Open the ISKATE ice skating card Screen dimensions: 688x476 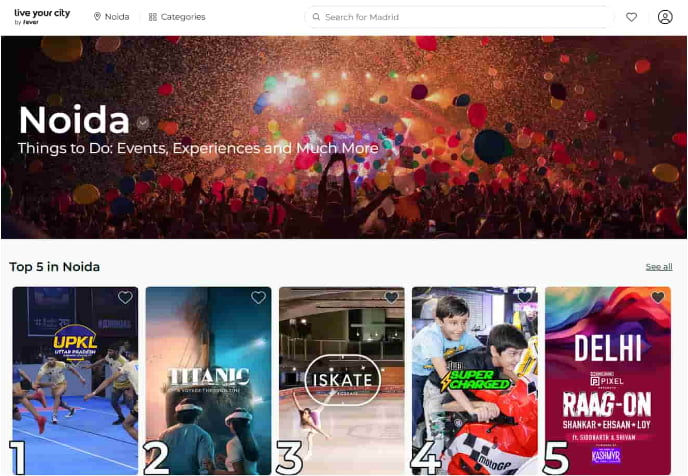click(342, 380)
